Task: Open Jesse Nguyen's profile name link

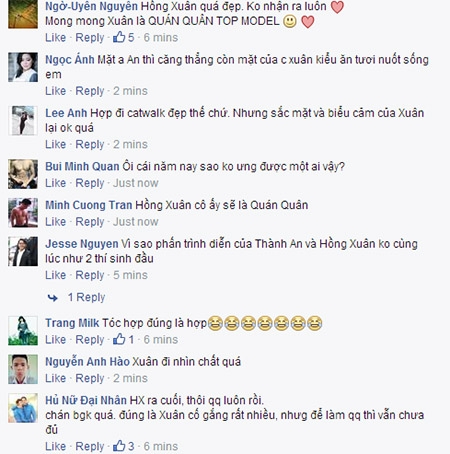Action: click(82, 244)
